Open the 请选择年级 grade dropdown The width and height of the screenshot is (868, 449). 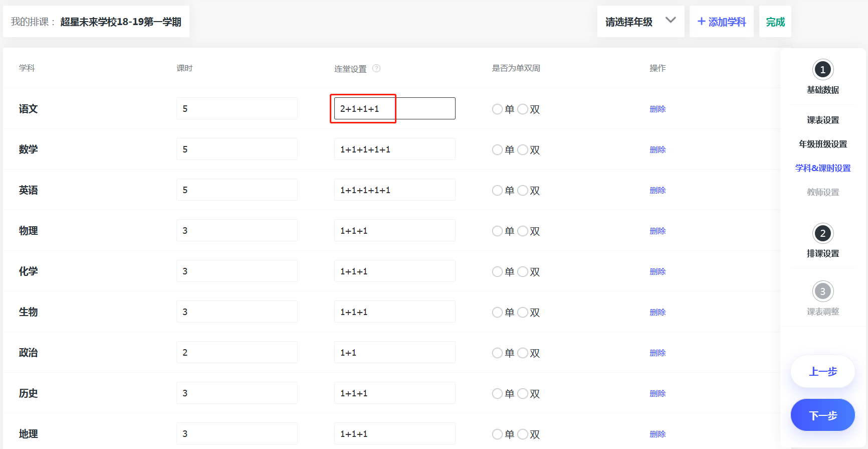640,22
